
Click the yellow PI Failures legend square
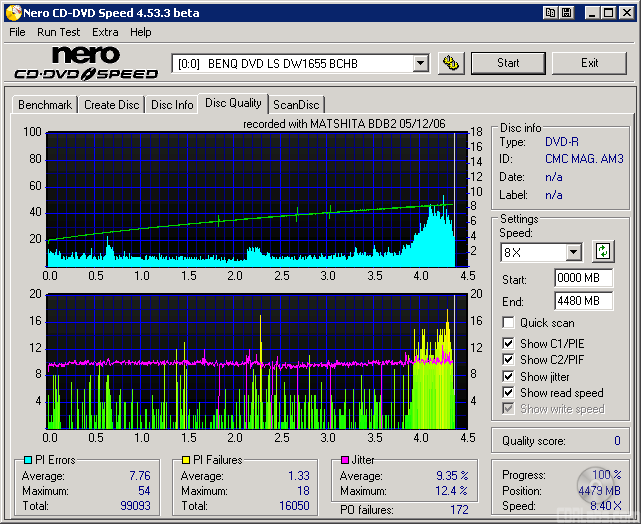click(185, 461)
